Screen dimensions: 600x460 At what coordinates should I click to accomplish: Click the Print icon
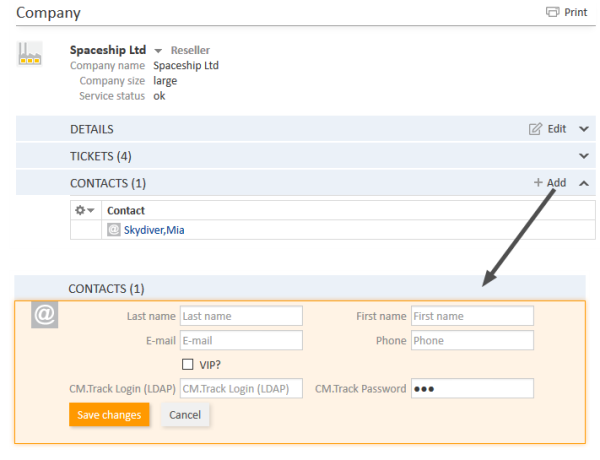552,12
